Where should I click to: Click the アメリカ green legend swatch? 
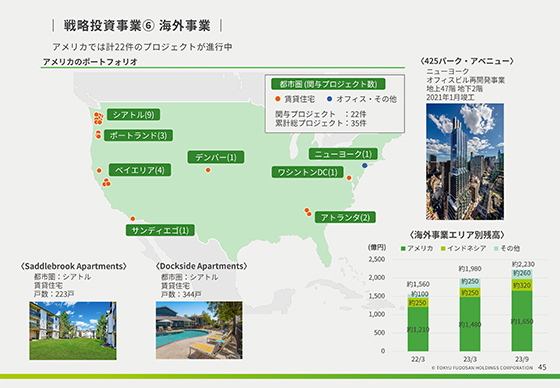(403, 248)
